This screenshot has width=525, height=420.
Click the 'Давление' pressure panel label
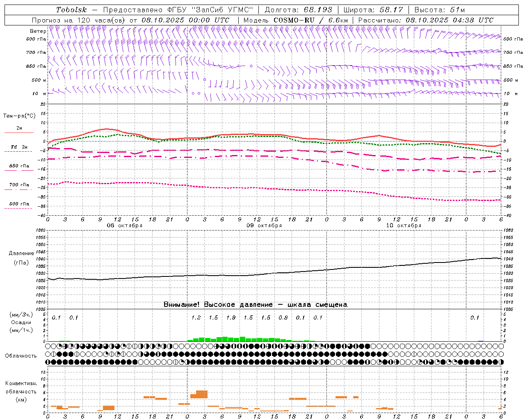pyautogui.click(x=21, y=253)
